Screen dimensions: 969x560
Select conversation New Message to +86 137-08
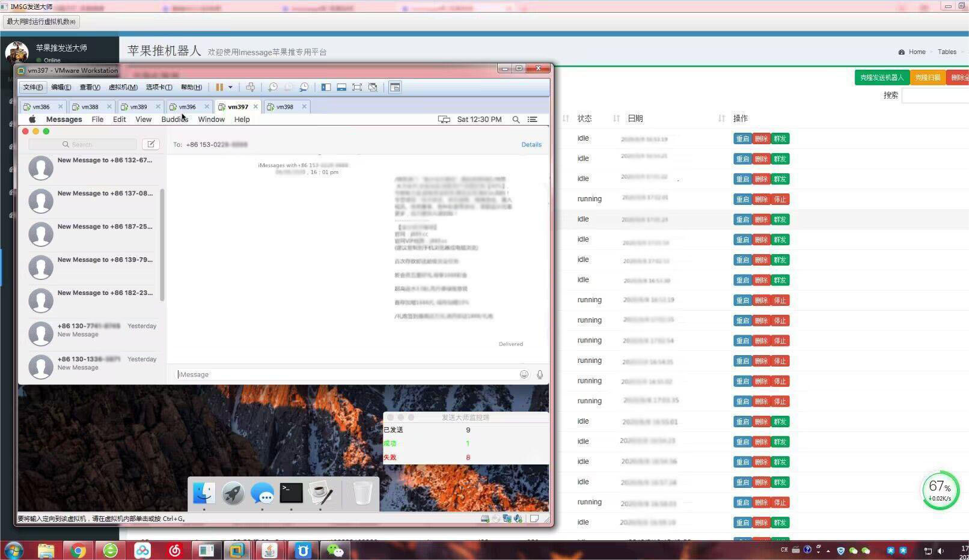91,201
